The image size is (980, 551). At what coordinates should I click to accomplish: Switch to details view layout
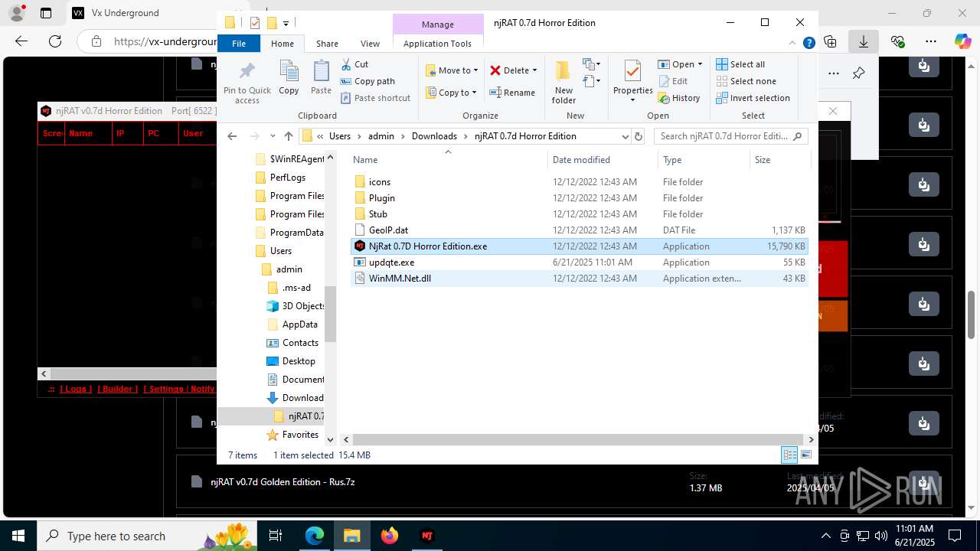tap(789, 455)
